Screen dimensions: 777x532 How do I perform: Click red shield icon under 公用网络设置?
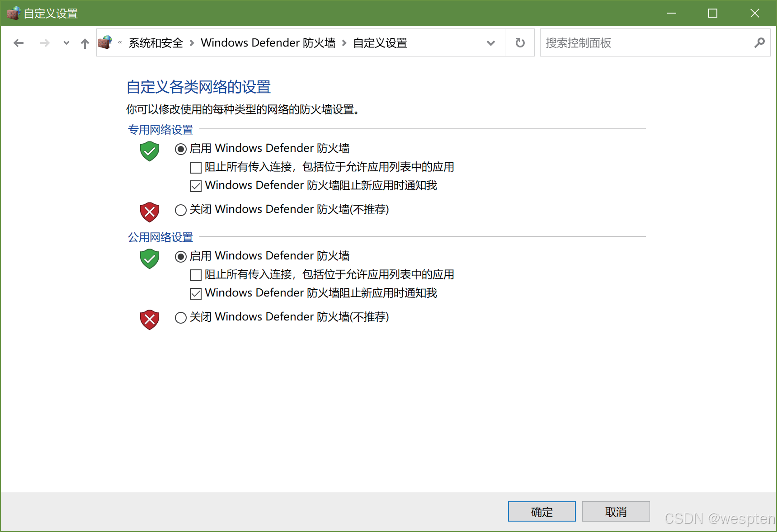[150, 320]
